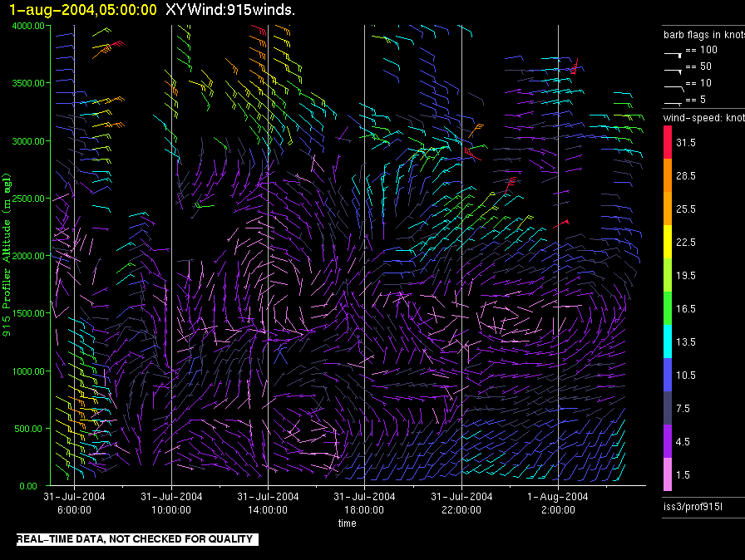Click the 31-Jul-2004 18:00:00 time label
The image size is (745, 560).
coord(364,503)
